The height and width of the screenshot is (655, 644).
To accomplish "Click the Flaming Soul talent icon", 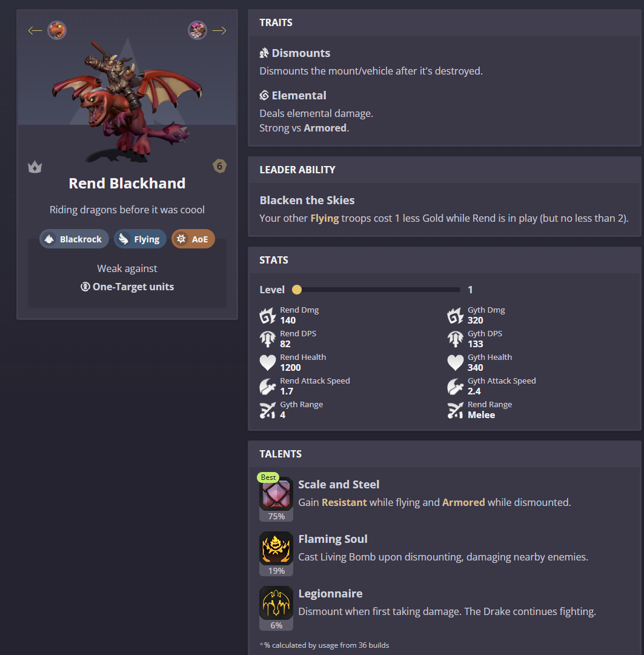I will (x=276, y=548).
